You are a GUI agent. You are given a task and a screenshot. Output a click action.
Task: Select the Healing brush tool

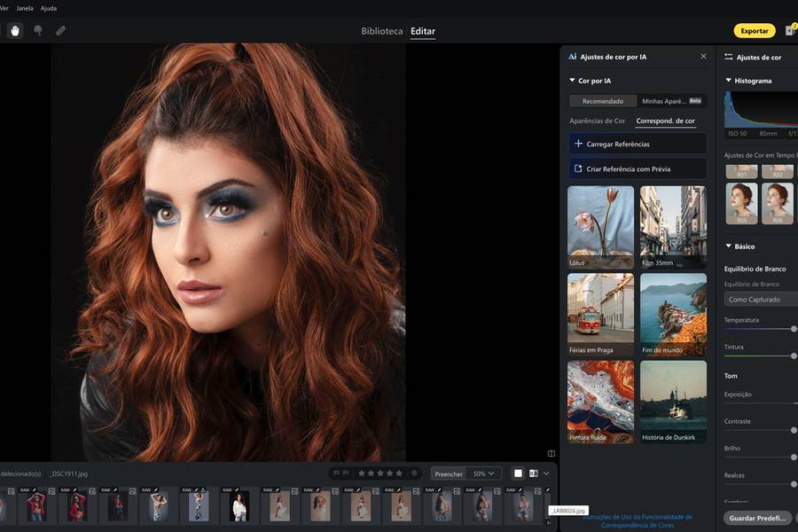pos(60,30)
